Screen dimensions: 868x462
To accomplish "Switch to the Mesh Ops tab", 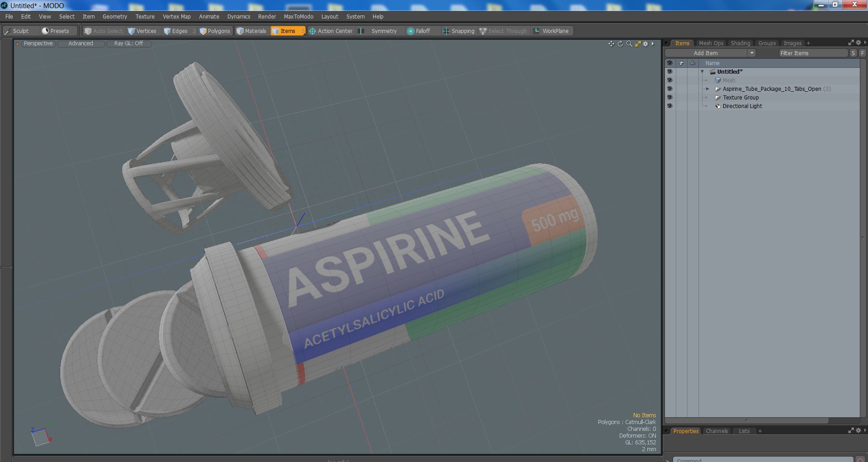I will pyautogui.click(x=711, y=43).
